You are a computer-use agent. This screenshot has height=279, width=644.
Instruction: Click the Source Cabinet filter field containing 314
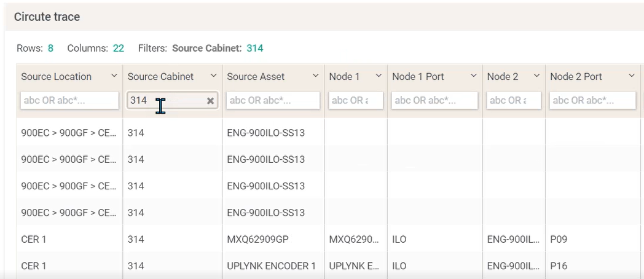[172, 100]
